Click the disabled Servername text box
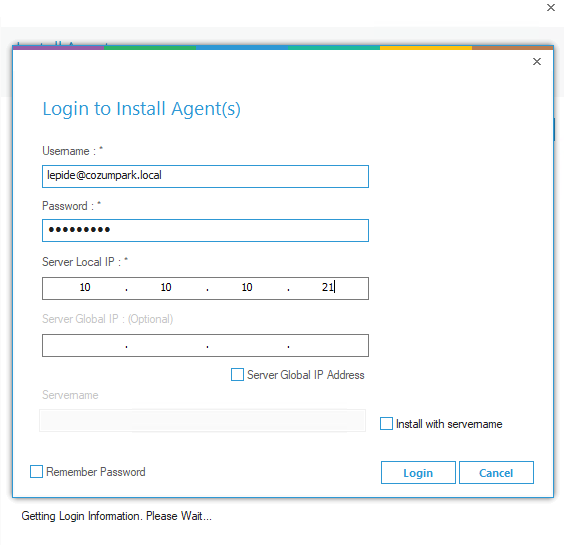Viewport: 564px width, 545px height. [203, 420]
